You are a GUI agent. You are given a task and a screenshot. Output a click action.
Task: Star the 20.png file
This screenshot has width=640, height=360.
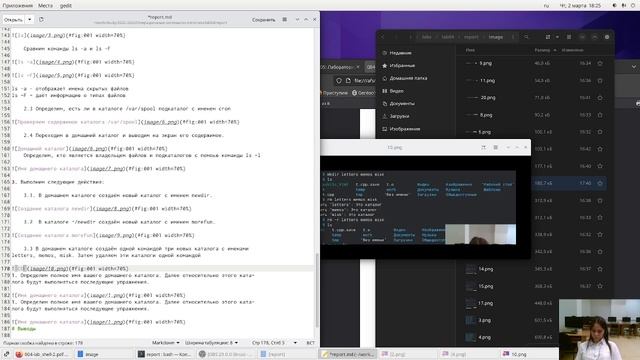tap(600, 98)
